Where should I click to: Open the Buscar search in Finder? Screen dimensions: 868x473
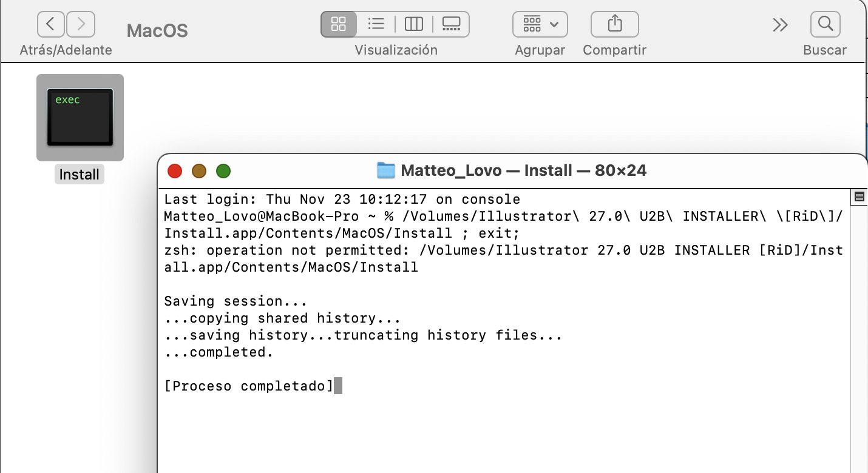coord(825,24)
